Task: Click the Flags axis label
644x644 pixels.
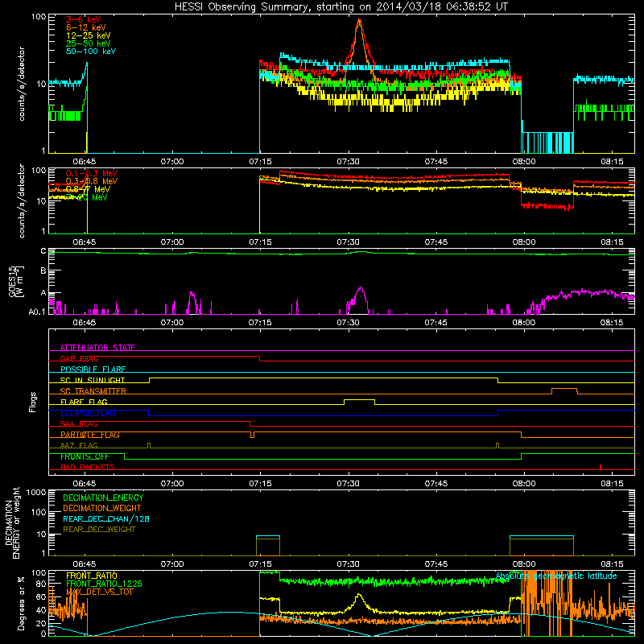Action: tap(33, 402)
